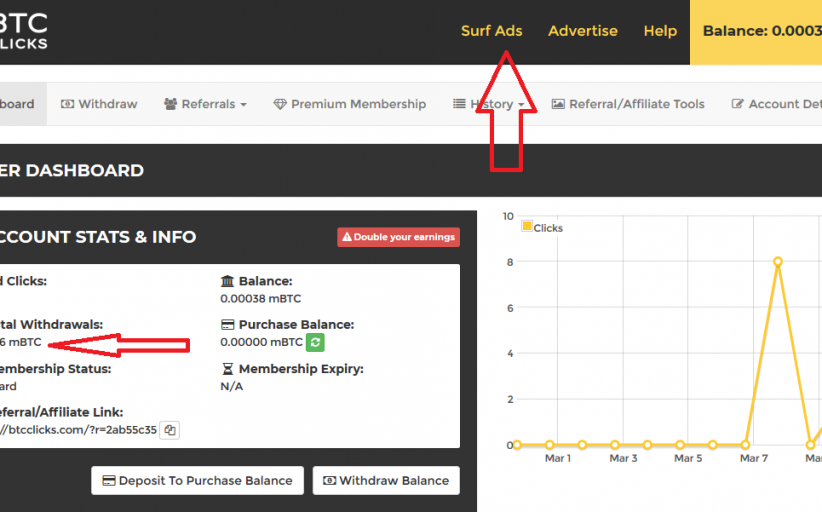Click the credit card Purchase Balance icon
The width and height of the screenshot is (822, 512).
click(x=227, y=325)
